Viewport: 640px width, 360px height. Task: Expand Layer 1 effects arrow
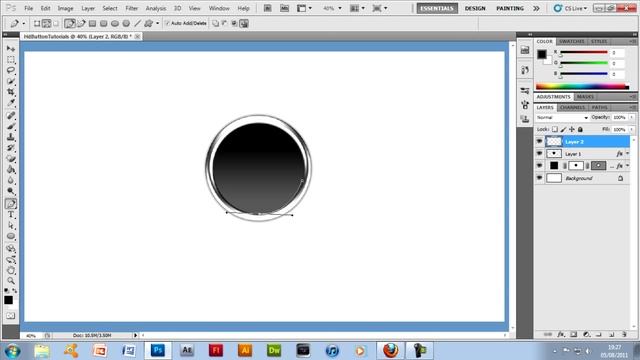coord(628,154)
